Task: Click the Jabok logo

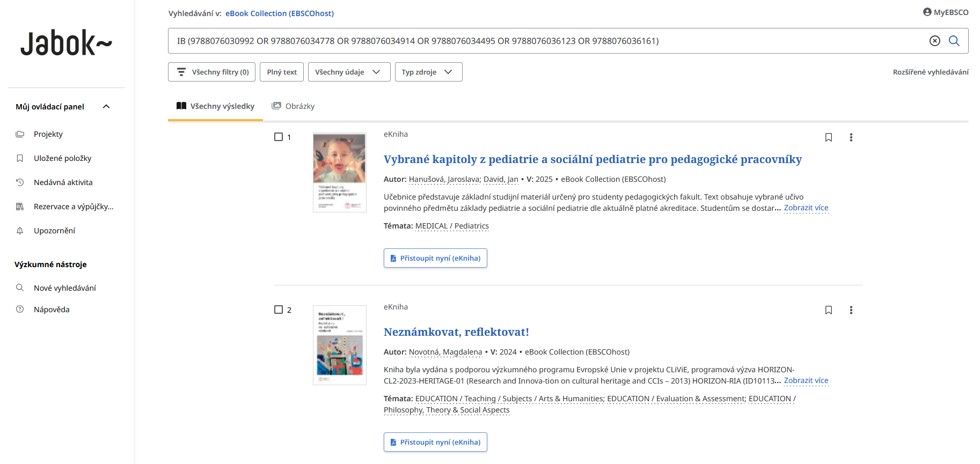Action: tap(66, 43)
